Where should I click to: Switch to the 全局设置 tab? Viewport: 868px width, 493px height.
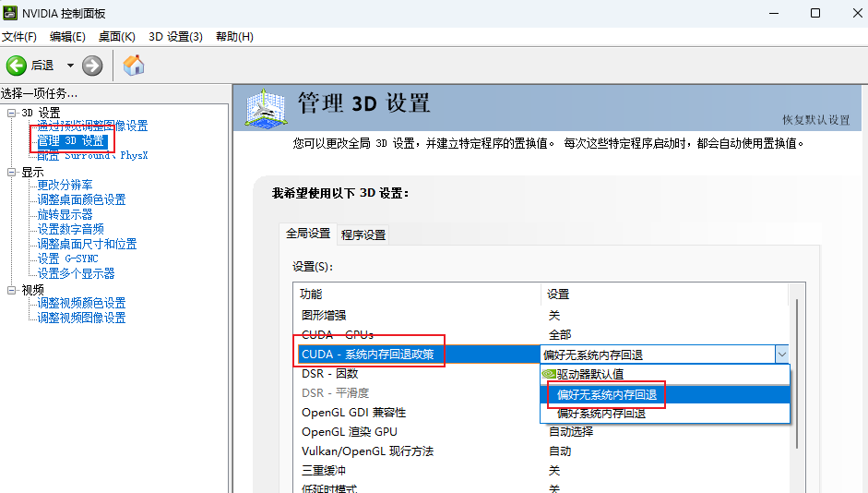click(308, 234)
